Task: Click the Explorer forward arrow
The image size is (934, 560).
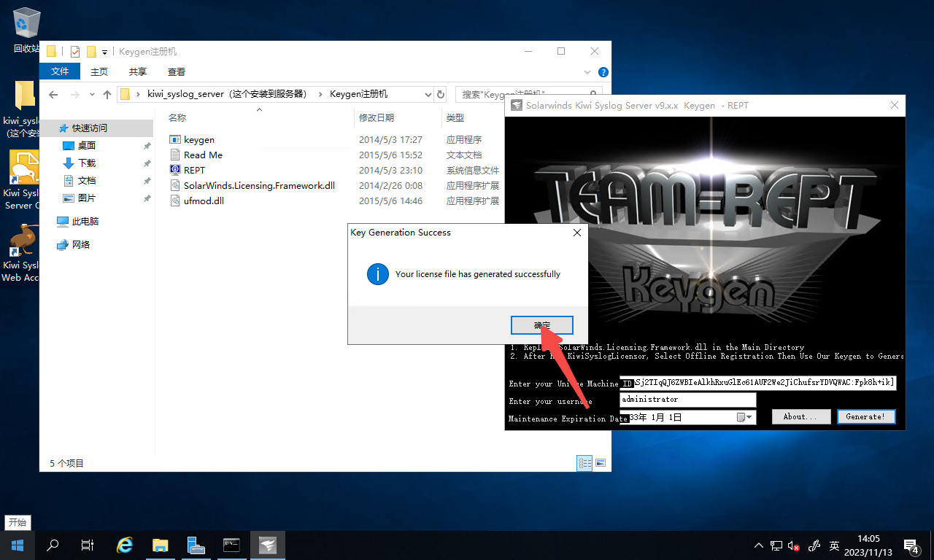Action: pyautogui.click(x=74, y=94)
